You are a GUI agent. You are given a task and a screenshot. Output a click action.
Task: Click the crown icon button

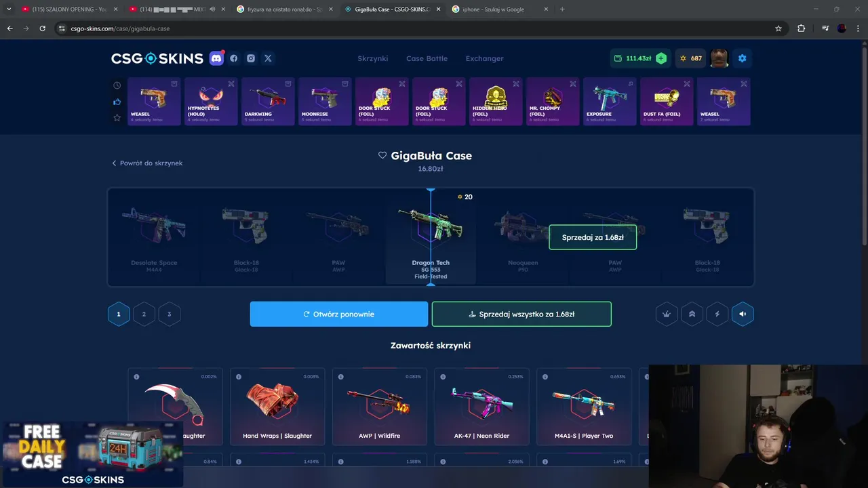click(667, 314)
